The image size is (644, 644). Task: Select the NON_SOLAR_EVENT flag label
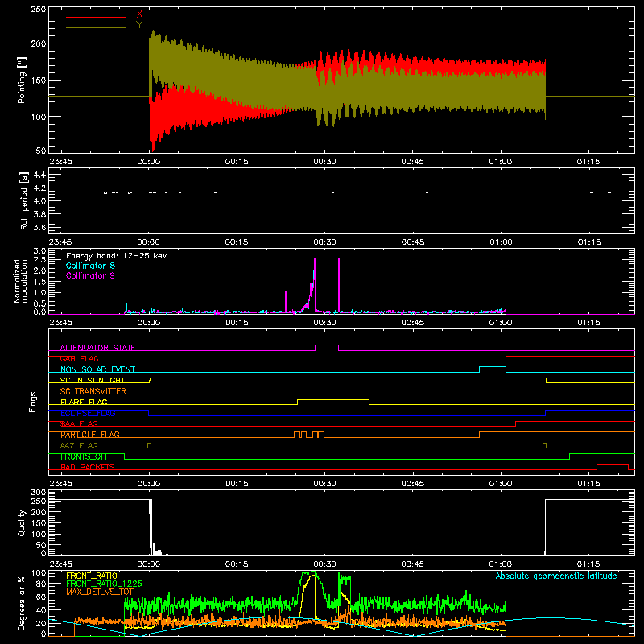tap(97, 369)
